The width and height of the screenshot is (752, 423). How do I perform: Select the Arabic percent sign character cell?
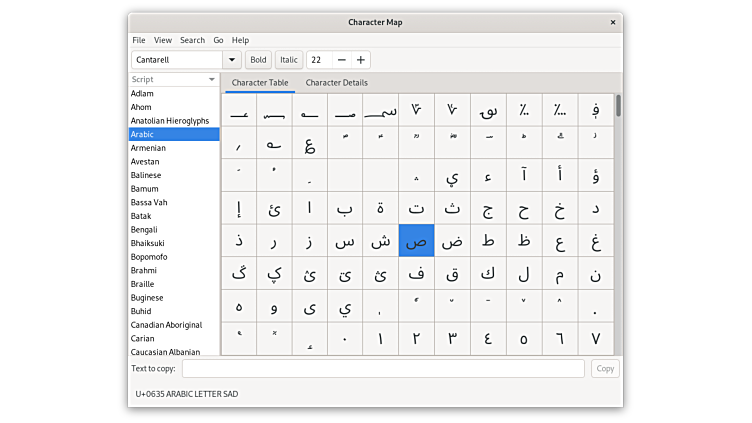(524, 110)
